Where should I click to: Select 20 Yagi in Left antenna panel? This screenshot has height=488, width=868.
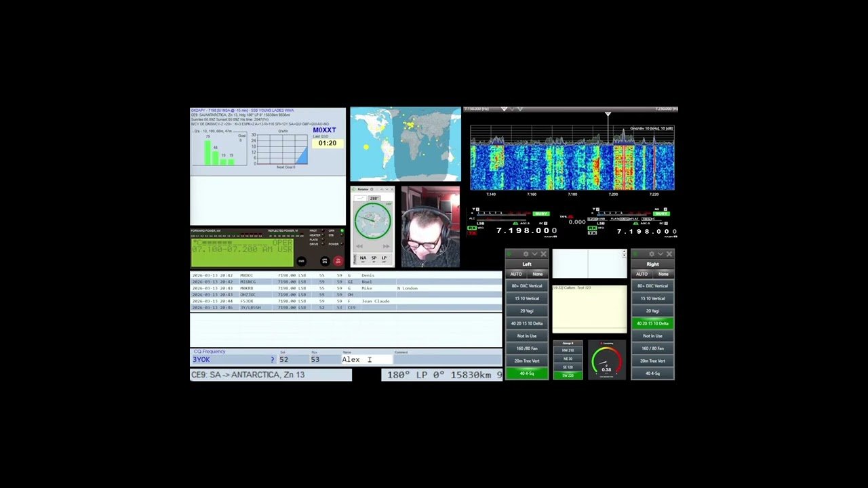tap(527, 311)
